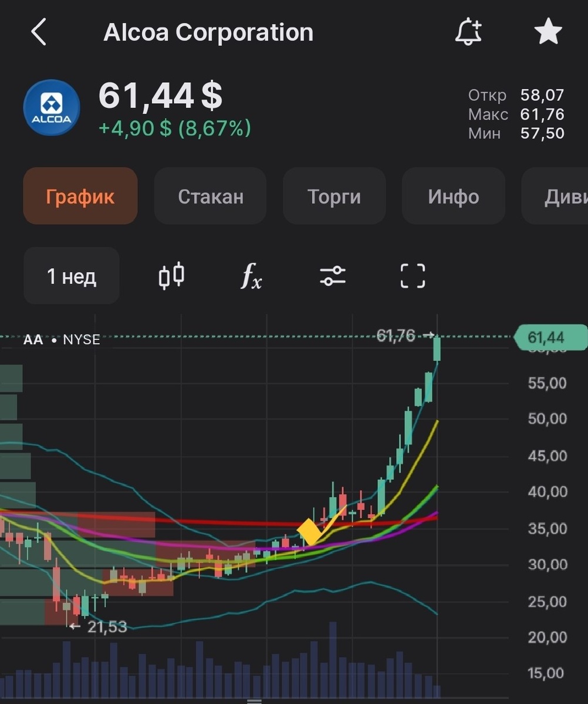Click the 50,00 price axis label
Screen dimensions: 588x704
point(548,419)
